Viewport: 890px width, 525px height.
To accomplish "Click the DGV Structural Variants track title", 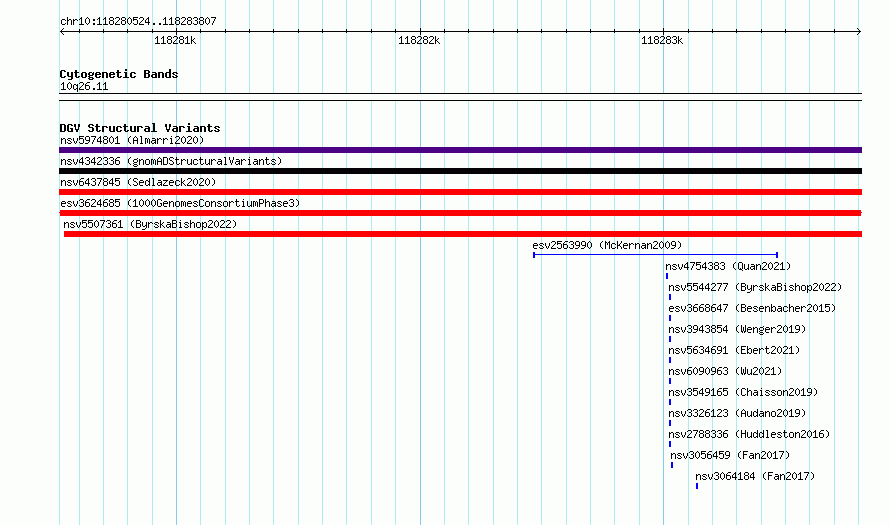I will click(140, 128).
